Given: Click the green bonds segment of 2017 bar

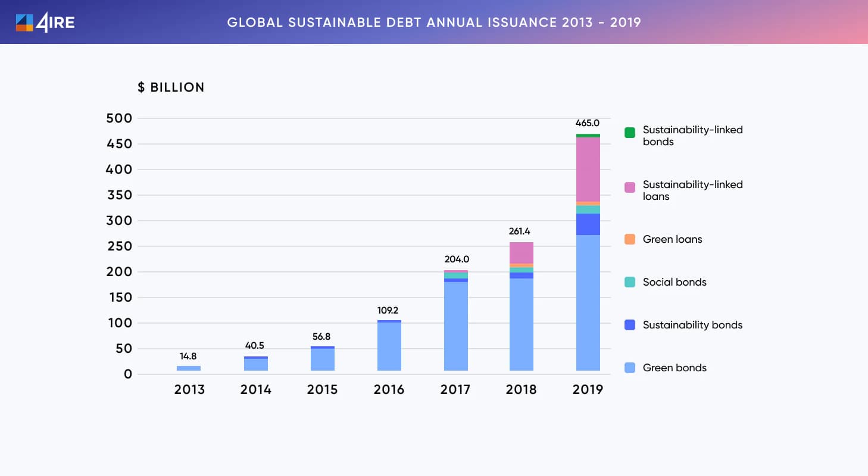Looking at the screenshot, I should pos(456,326).
